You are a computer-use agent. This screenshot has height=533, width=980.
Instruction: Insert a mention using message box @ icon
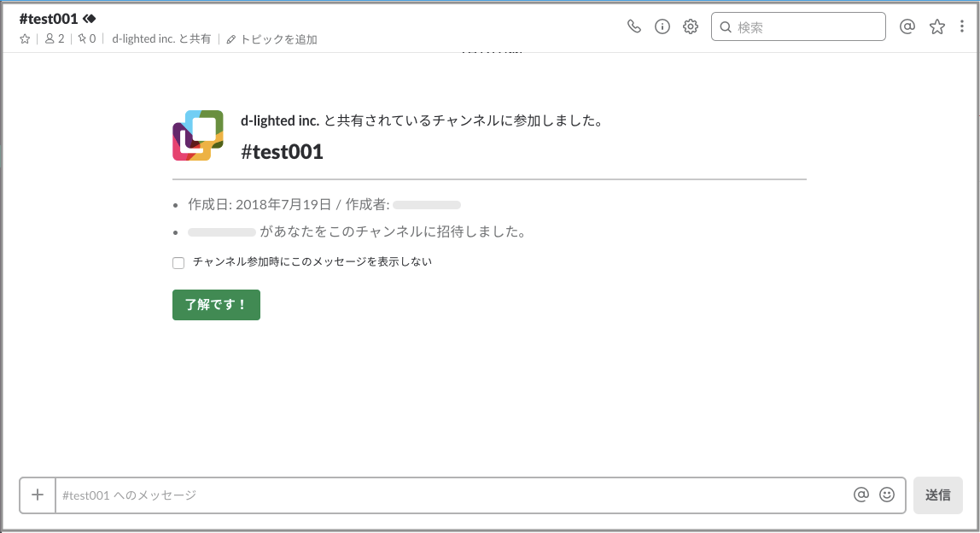coord(861,495)
